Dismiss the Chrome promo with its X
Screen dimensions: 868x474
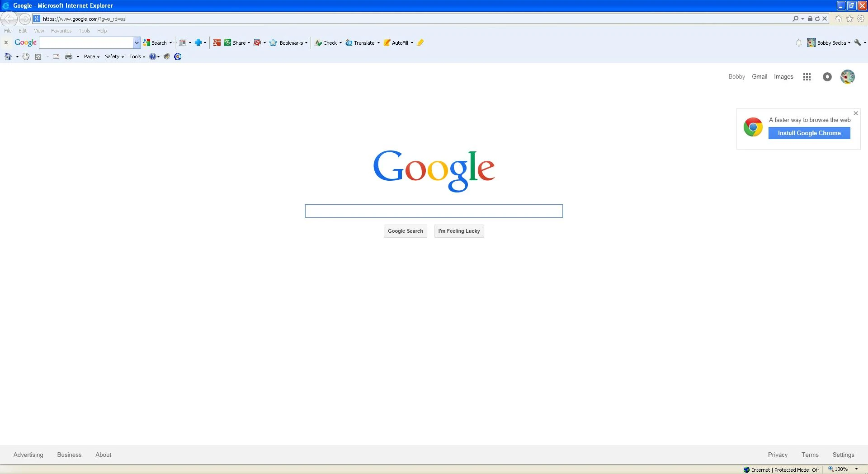[x=856, y=113]
